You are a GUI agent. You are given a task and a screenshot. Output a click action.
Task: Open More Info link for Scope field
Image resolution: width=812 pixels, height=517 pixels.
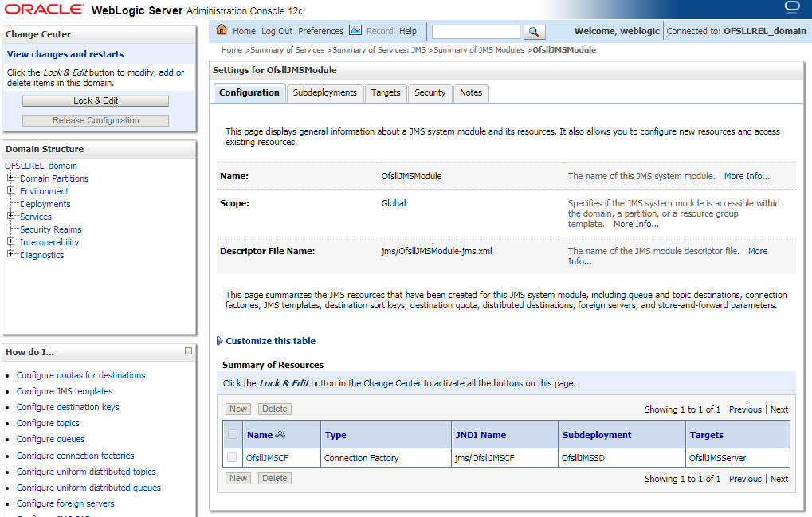tap(636, 224)
